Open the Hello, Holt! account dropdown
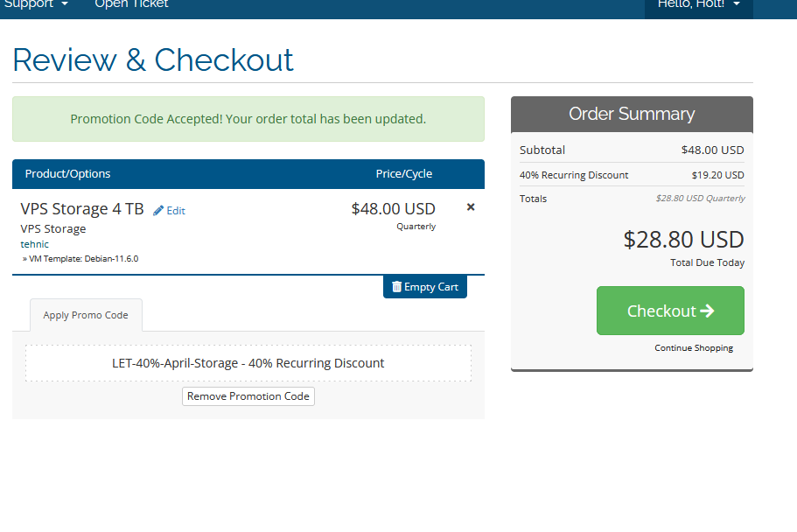Screen dimensions: 797x532 click(x=699, y=4)
